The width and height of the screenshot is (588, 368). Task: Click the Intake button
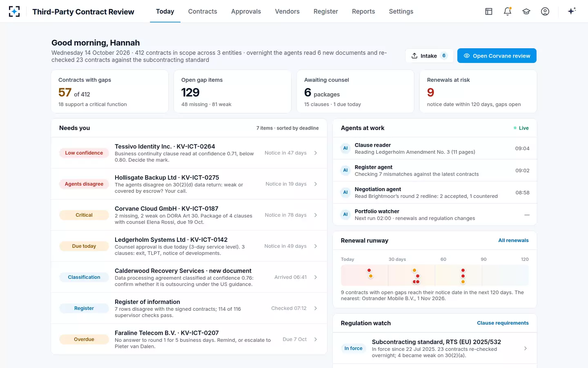pos(430,56)
